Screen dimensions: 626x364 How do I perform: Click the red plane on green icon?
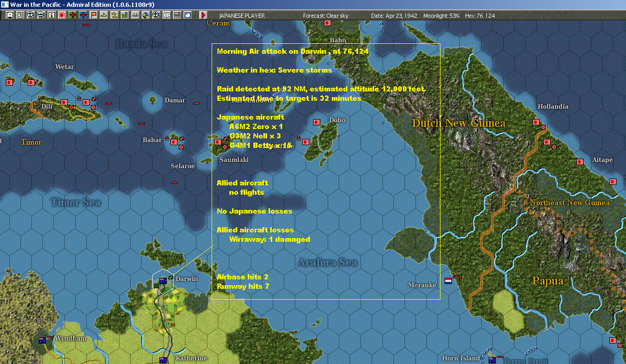73,15
